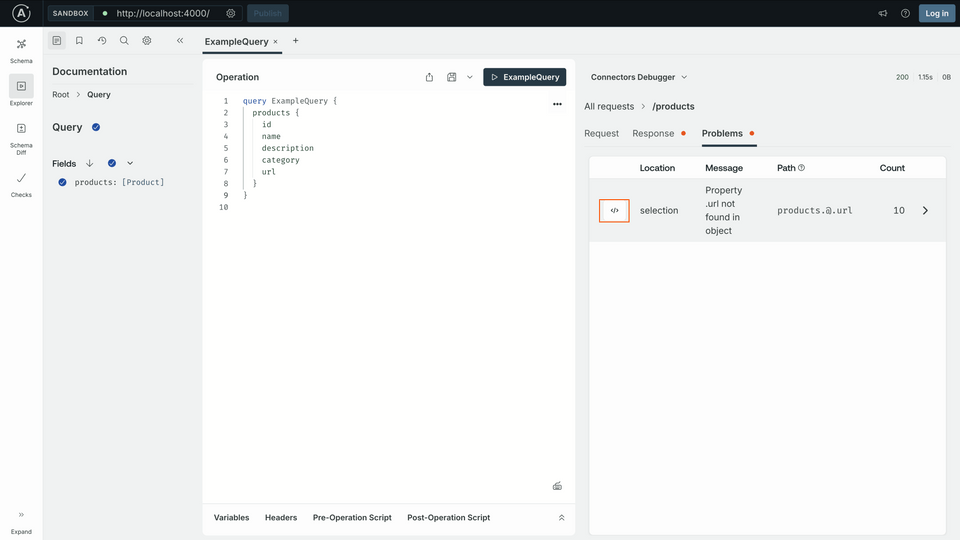Screen dimensions: 960x540
Task: Toggle select all fields checkmark
Action: [112, 163]
